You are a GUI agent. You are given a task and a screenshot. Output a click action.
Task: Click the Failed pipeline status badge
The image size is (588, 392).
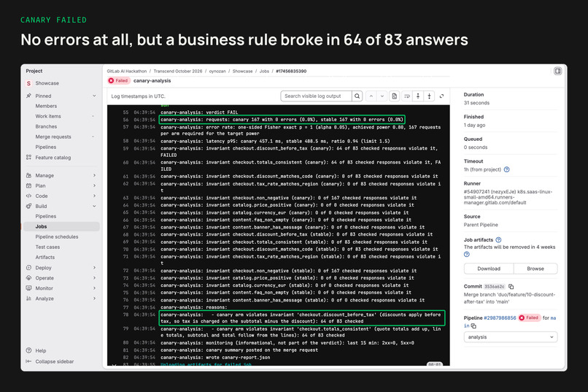point(530,318)
